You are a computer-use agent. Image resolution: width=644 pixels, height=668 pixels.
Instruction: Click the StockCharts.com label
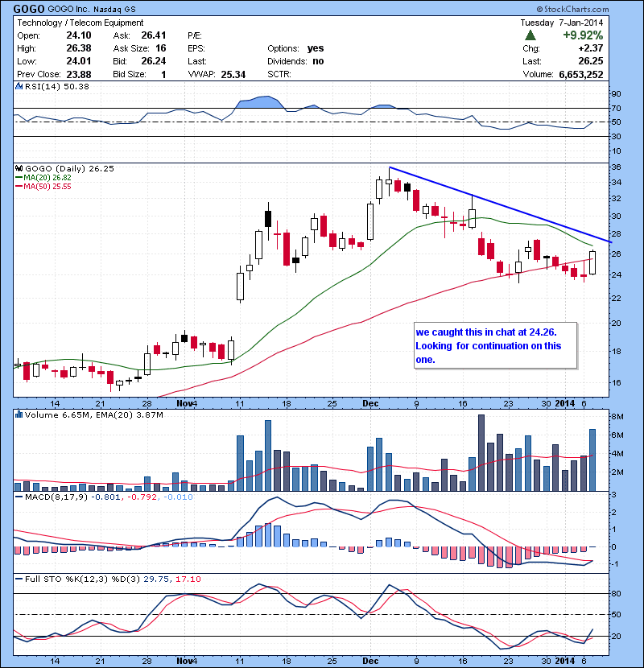coord(572,9)
